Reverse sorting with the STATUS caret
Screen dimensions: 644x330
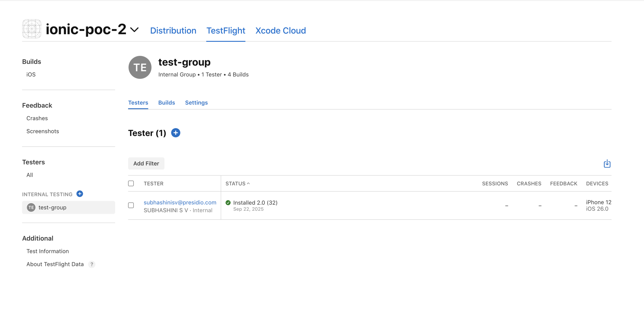[249, 183]
